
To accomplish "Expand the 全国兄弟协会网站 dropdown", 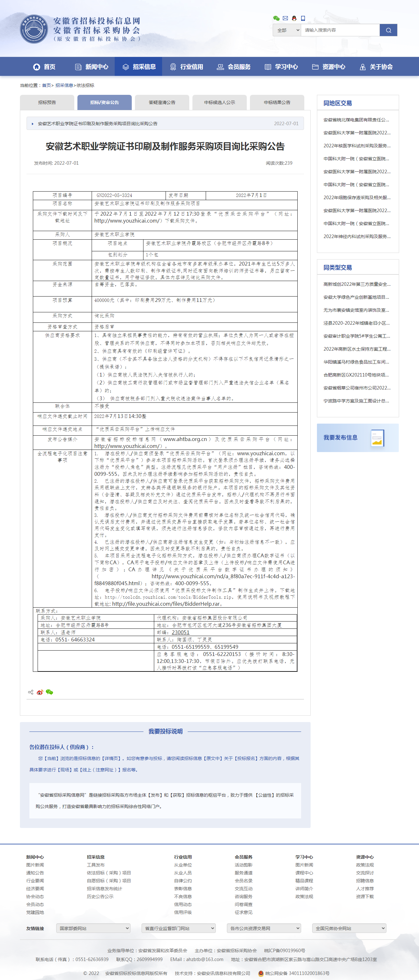I will [349, 928].
